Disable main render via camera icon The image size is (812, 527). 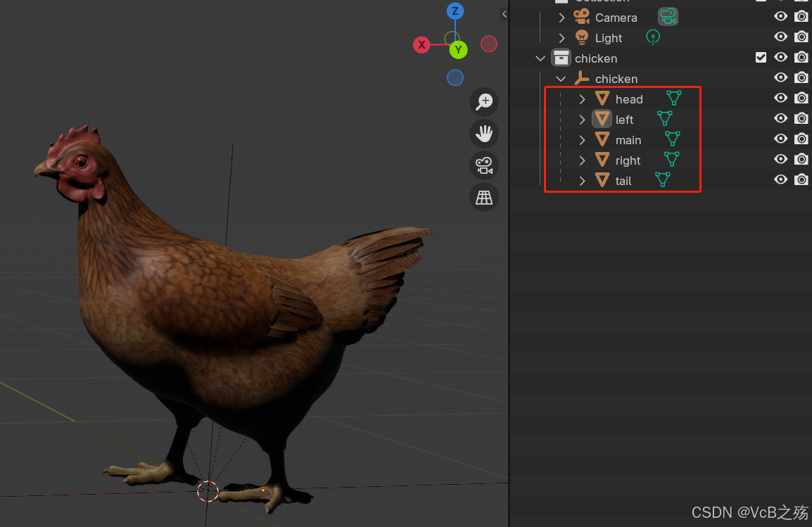tap(801, 139)
